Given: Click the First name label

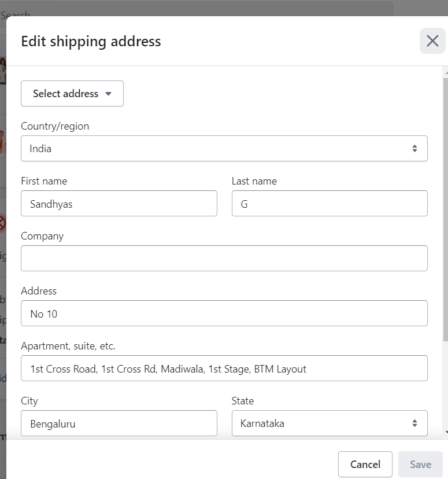Looking at the screenshot, I should pyautogui.click(x=44, y=181).
